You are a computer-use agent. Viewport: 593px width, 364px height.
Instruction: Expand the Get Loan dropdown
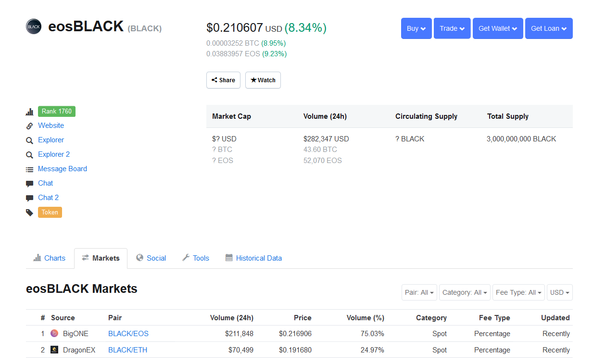[x=549, y=28]
